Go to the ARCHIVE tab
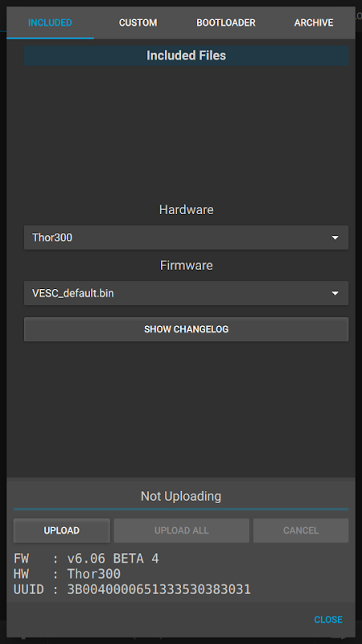 [x=314, y=23]
